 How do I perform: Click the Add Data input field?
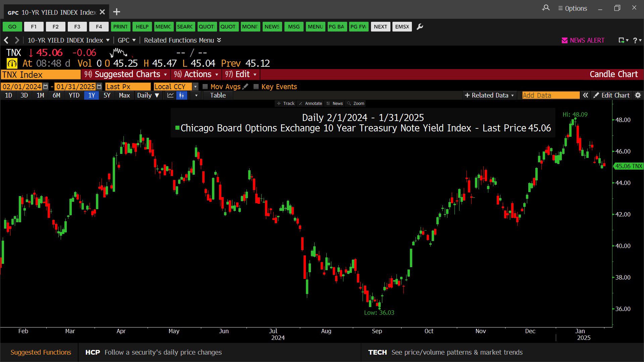tap(550, 96)
